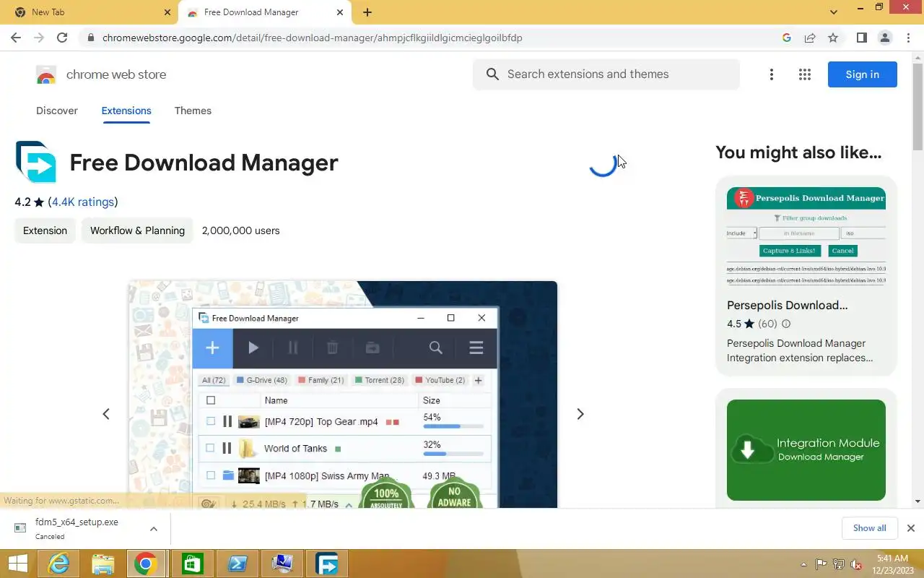Screen dimensions: 924x578
Task: Open the Themes section
Action: (x=193, y=111)
